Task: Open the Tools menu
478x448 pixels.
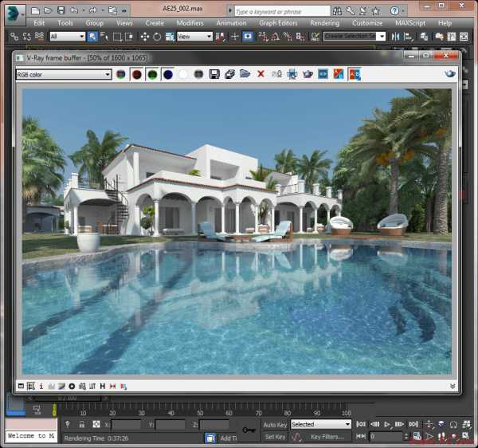Action: pos(65,23)
